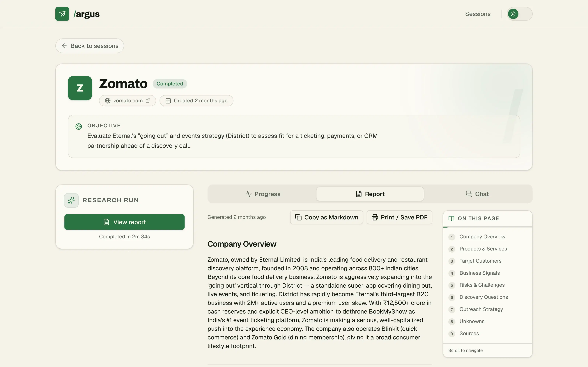Click the reading progress bar under ON THIS PAGE
Image resolution: width=588 pixels, height=367 pixels.
click(x=488, y=227)
